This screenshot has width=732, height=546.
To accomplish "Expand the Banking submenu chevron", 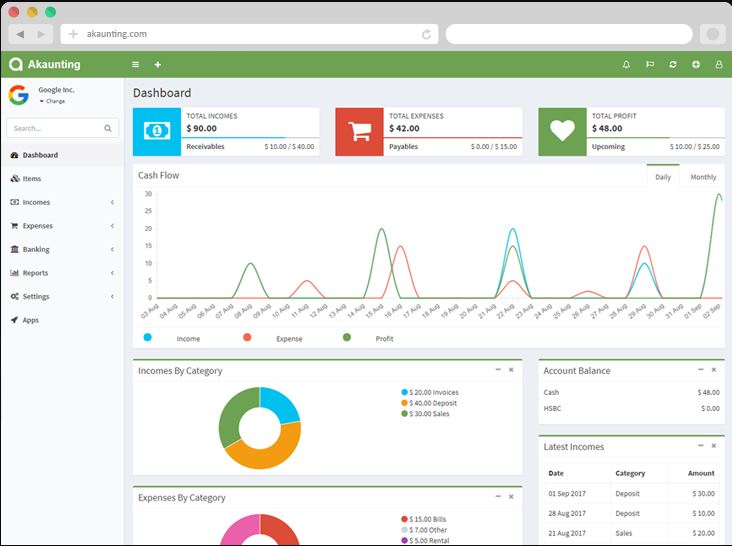I will (112, 249).
